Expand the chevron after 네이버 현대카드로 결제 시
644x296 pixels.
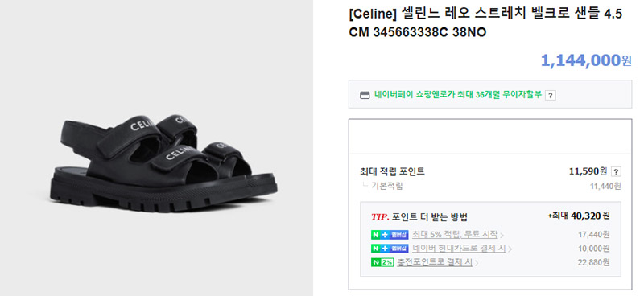click(x=510, y=249)
